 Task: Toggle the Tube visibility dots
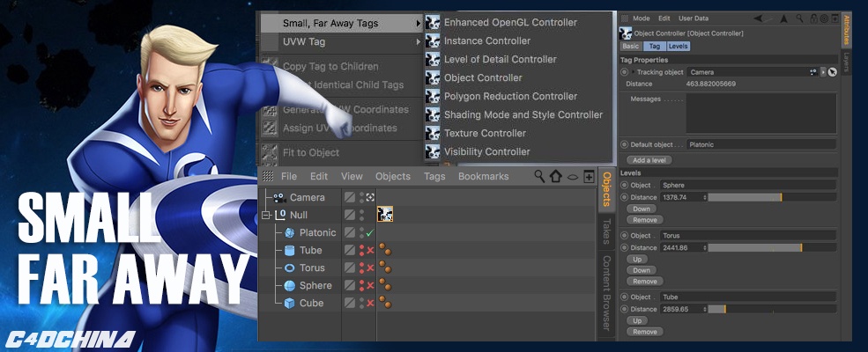tap(361, 250)
